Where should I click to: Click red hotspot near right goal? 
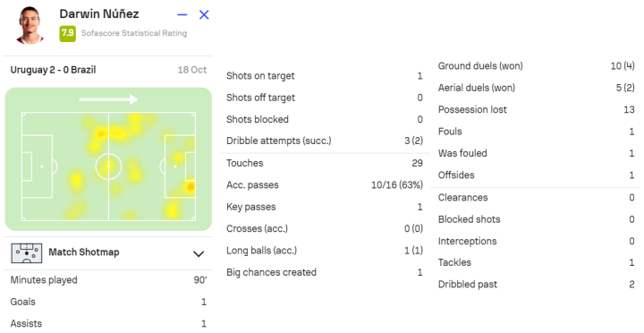click(191, 187)
